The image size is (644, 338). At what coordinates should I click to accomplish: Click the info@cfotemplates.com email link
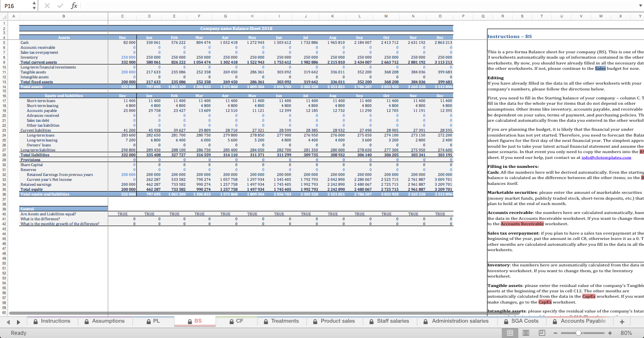[x=606, y=158]
